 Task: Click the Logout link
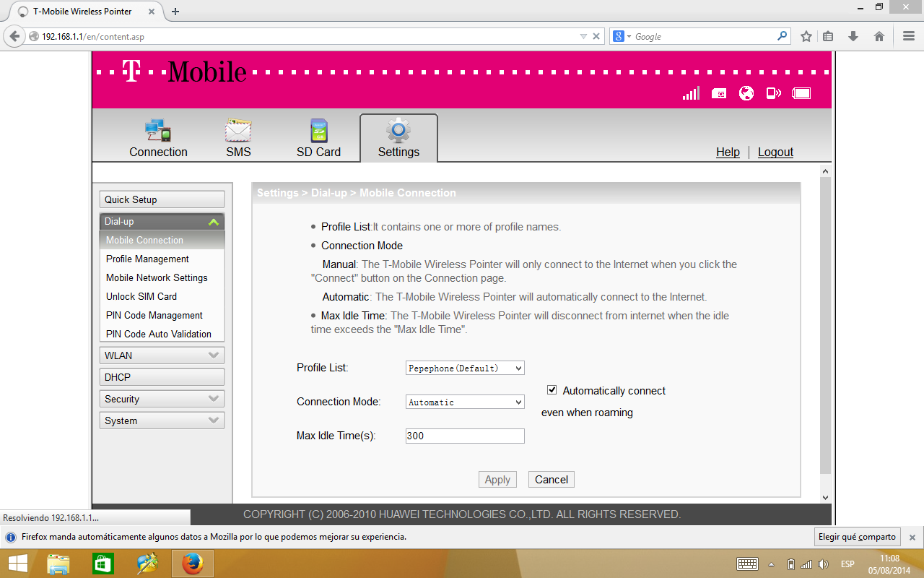click(775, 152)
